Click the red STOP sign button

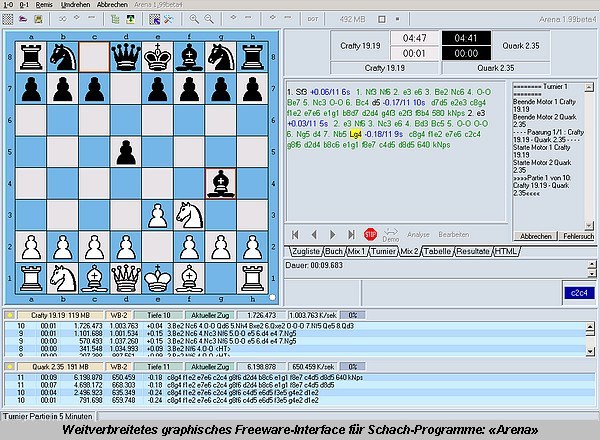click(370, 234)
